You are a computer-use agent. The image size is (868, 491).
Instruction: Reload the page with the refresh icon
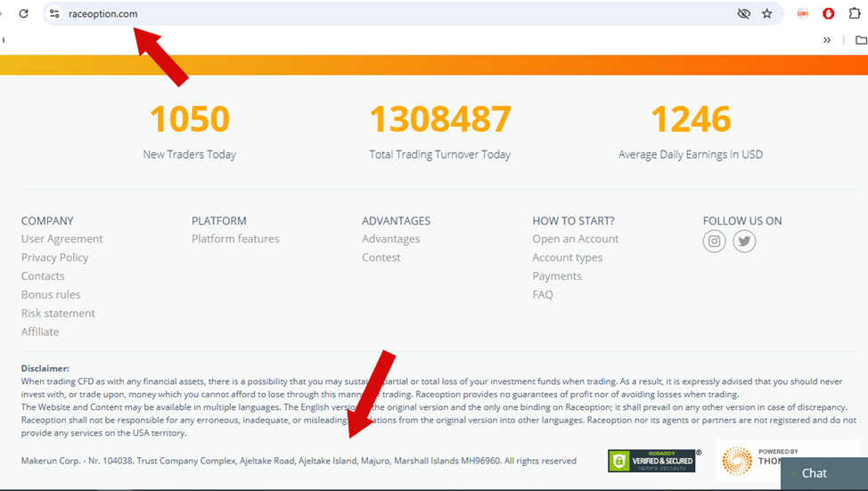click(23, 13)
